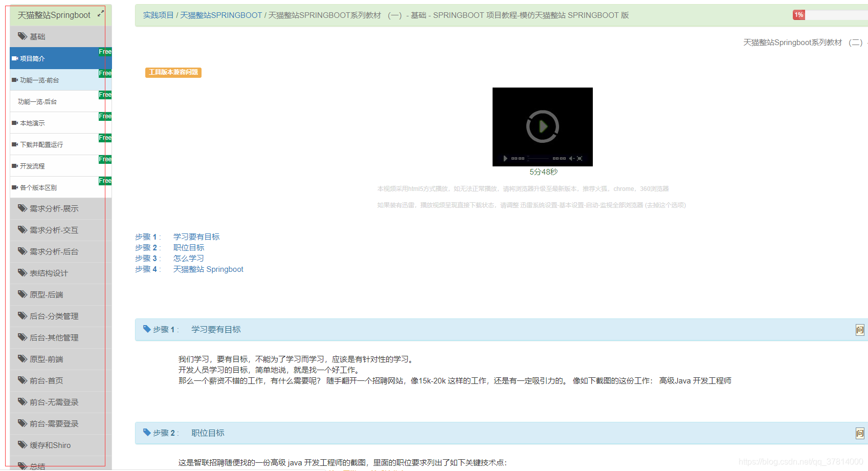Open the 功能一览-后台 lesson

point(61,101)
